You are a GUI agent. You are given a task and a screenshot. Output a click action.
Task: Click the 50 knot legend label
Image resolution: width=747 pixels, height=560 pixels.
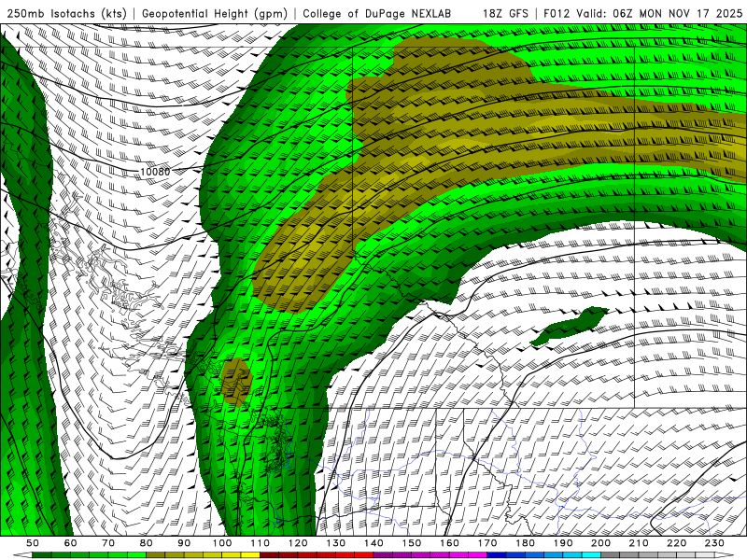tap(33, 543)
